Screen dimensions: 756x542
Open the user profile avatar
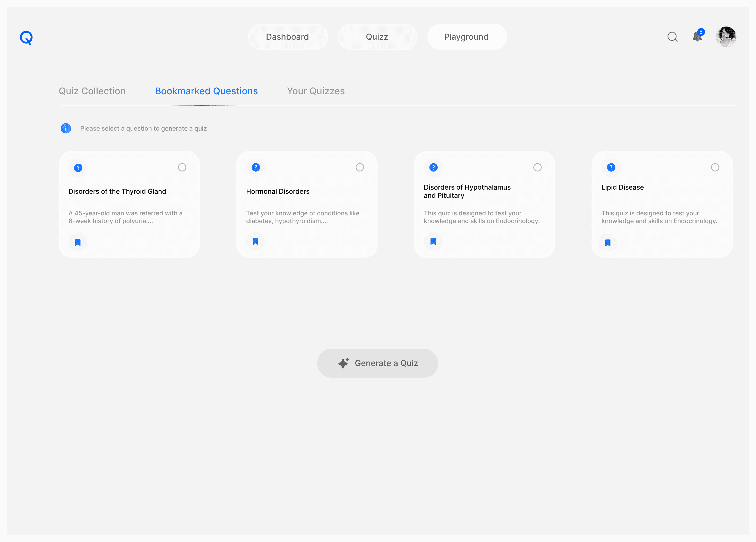click(726, 37)
